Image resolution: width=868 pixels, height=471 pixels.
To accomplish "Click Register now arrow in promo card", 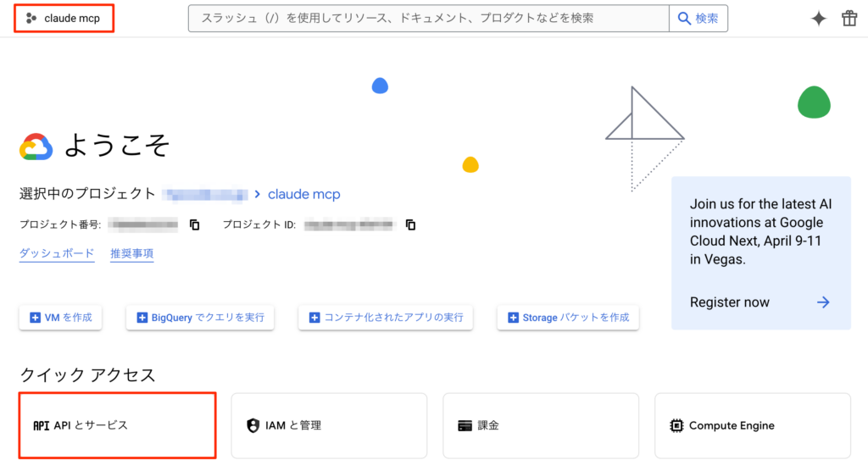I will 822,302.
